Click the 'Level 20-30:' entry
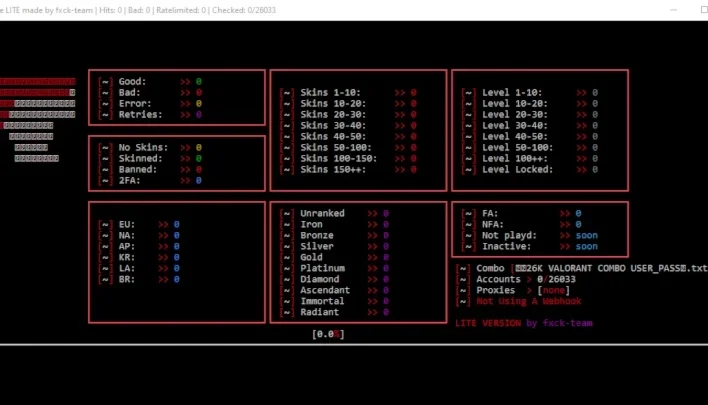This screenshot has height=405, width=708. pyautogui.click(x=530, y=115)
